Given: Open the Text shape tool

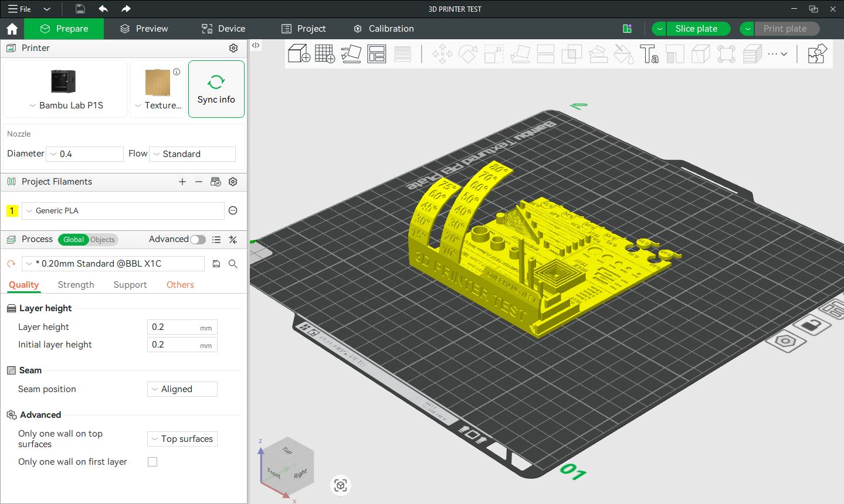Looking at the screenshot, I should 649,54.
